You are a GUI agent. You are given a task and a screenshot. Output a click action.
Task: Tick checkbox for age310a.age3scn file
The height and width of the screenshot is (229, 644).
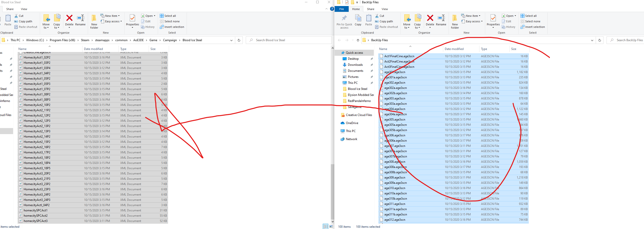point(381,193)
